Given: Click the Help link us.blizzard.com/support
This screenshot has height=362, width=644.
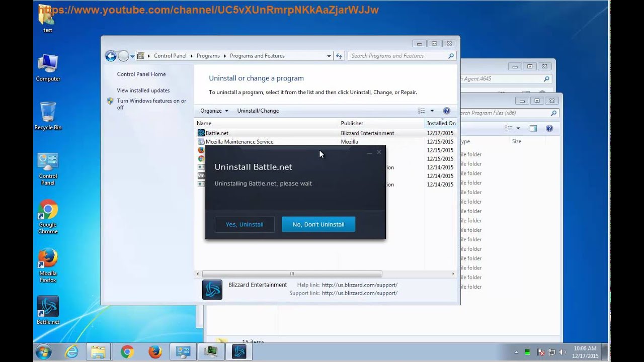Looking at the screenshot, I should (360, 285).
